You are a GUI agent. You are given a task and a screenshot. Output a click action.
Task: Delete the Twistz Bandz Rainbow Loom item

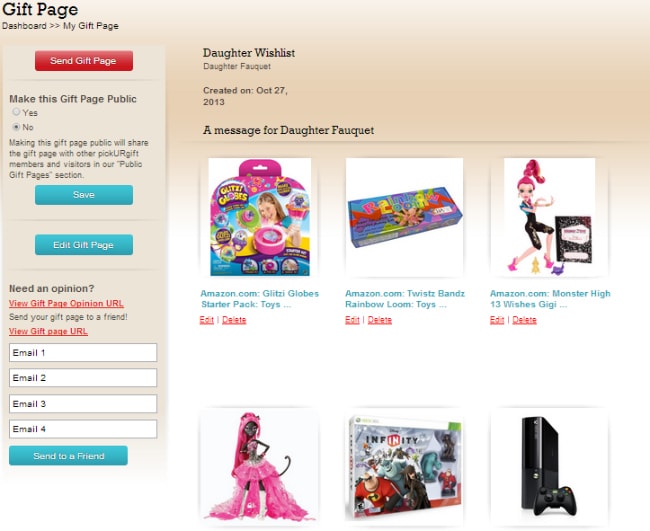(380, 320)
